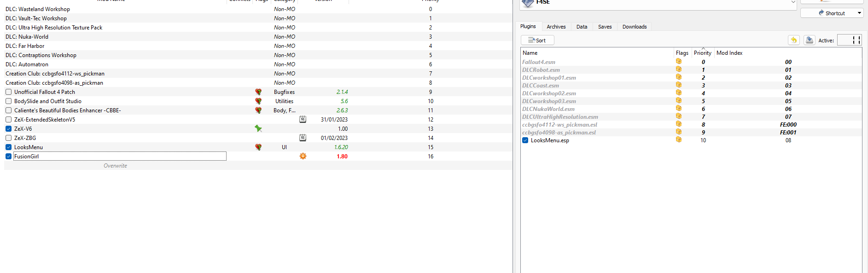Click the LooksMenu version 1.6.20 cell

coord(341,147)
